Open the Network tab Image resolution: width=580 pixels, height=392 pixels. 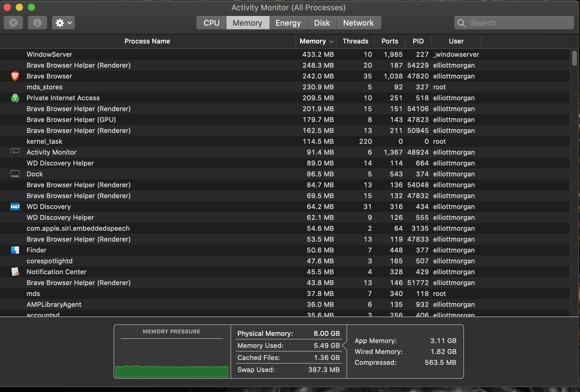[359, 23]
